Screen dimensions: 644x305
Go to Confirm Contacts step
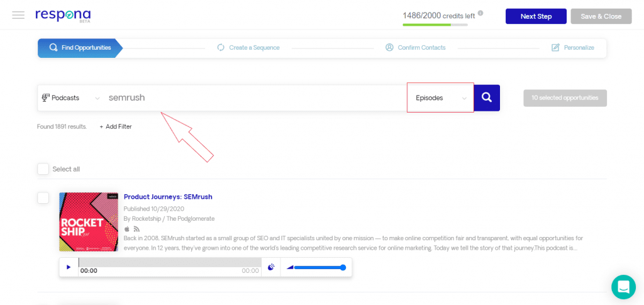[415, 48]
